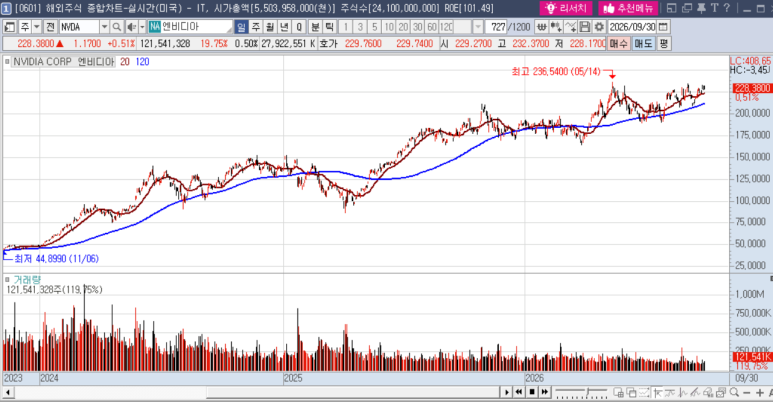Open the 추천메뉴 recommended menu button
773x402 pixels.
click(x=628, y=8)
